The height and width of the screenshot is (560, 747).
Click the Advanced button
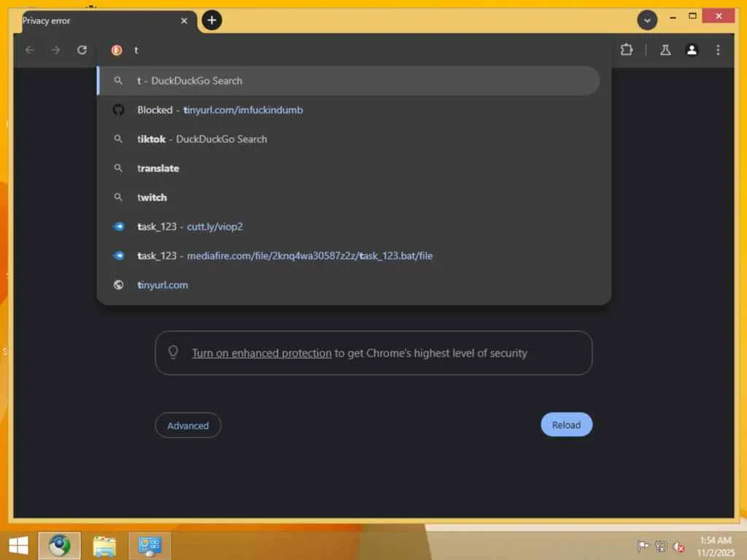[x=187, y=425]
